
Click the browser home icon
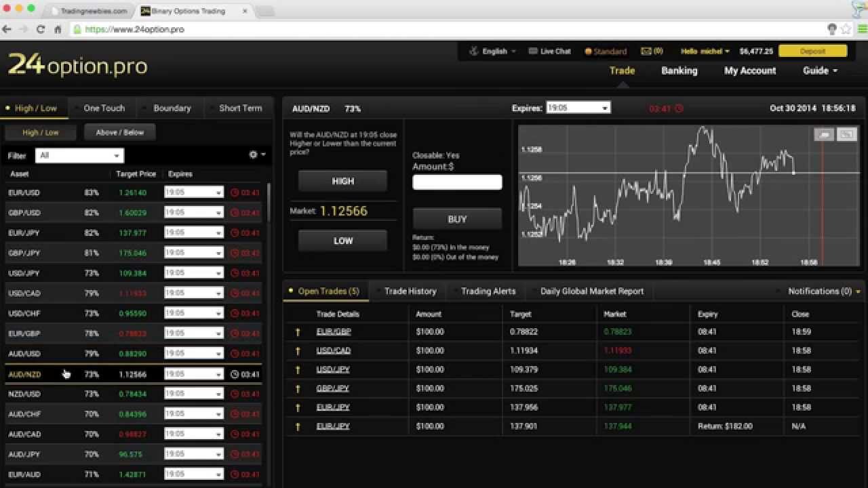pos(58,29)
